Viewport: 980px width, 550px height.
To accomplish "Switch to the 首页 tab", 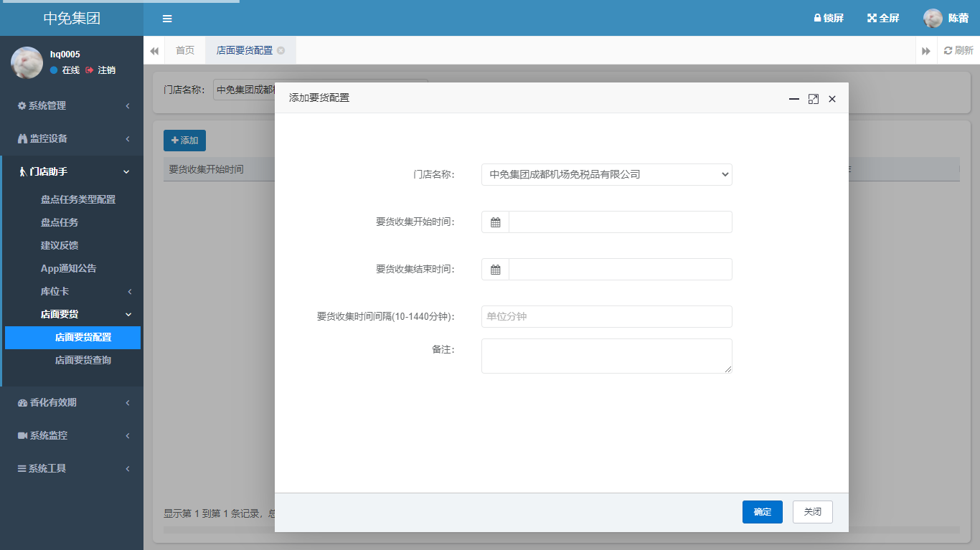I will click(185, 50).
